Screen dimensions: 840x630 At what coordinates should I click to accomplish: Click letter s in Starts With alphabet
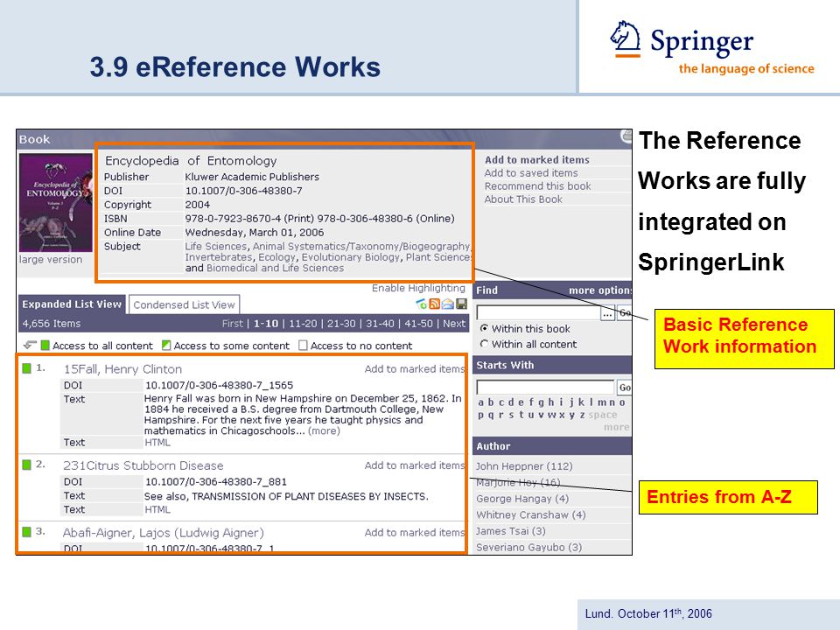coord(511,415)
